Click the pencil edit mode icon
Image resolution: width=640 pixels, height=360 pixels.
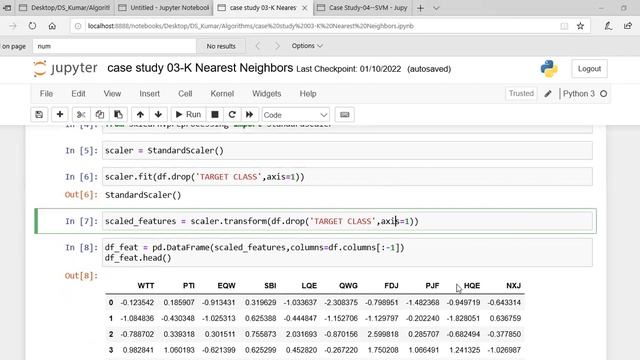548,94
